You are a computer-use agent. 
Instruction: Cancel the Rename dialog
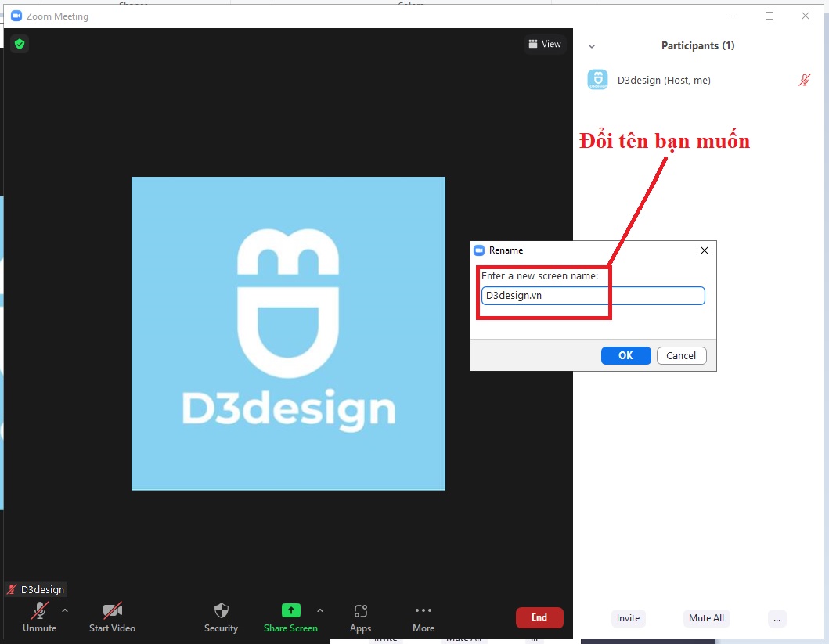pyautogui.click(x=680, y=355)
